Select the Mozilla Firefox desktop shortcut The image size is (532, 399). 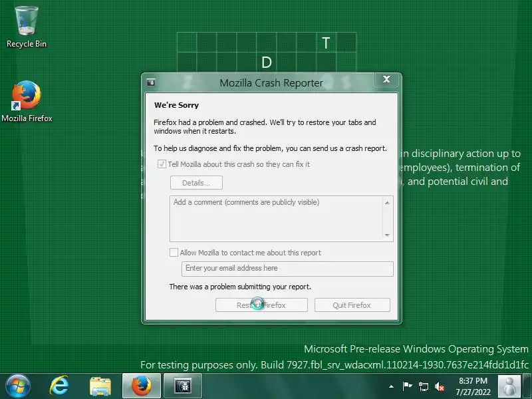click(27, 101)
